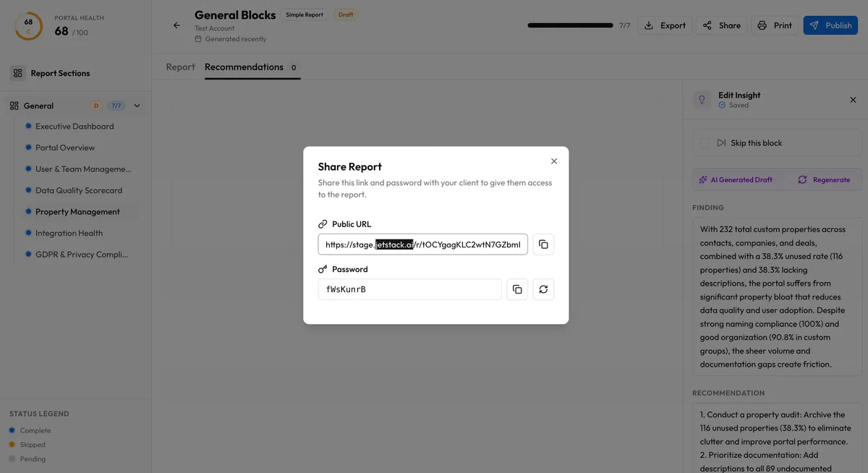Click the 7/7 progress bar at the top
The height and width of the screenshot is (473, 868).
[x=572, y=24]
